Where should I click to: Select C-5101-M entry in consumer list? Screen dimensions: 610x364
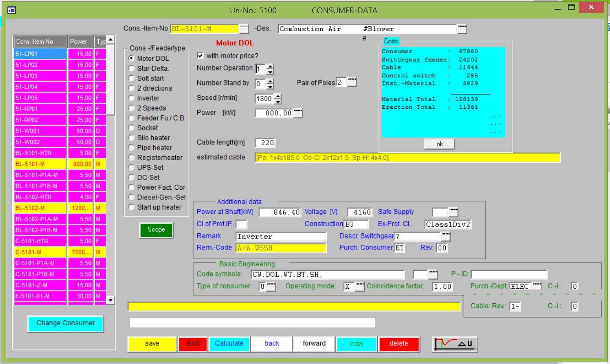(41, 252)
